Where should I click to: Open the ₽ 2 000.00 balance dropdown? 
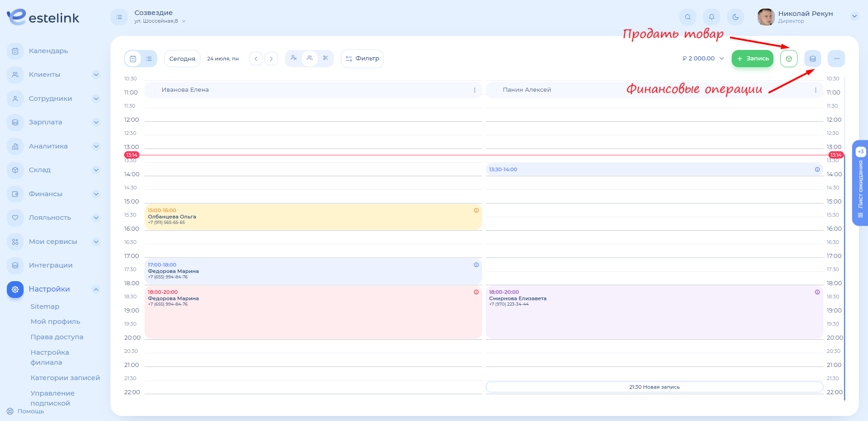tap(703, 59)
